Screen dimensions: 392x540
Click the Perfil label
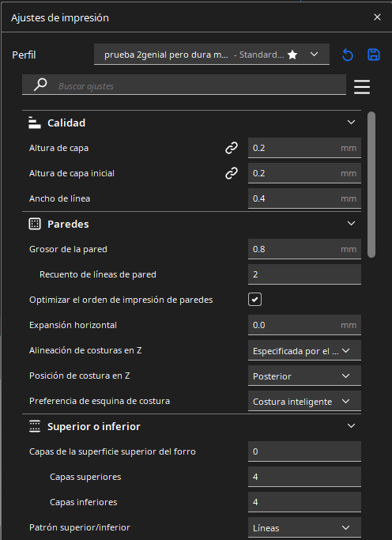tap(24, 55)
